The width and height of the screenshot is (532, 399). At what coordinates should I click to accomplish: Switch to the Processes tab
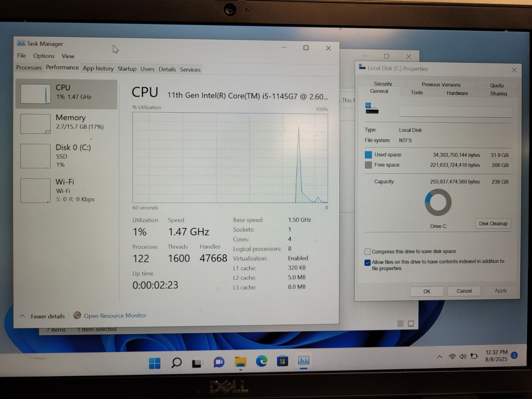[x=29, y=67]
